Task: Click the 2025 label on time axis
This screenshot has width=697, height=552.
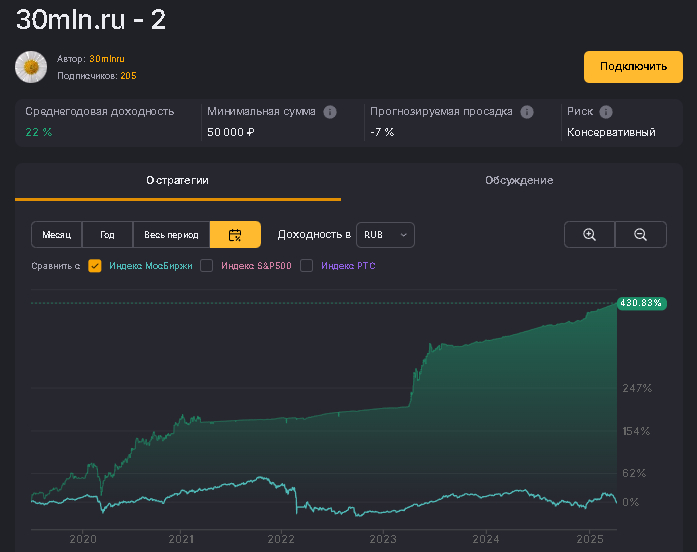Action: point(590,539)
